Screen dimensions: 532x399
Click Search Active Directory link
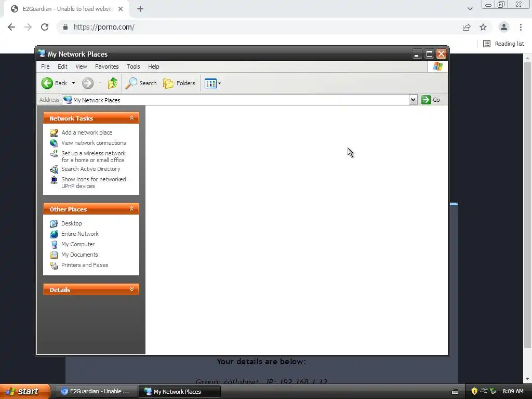click(x=90, y=169)
